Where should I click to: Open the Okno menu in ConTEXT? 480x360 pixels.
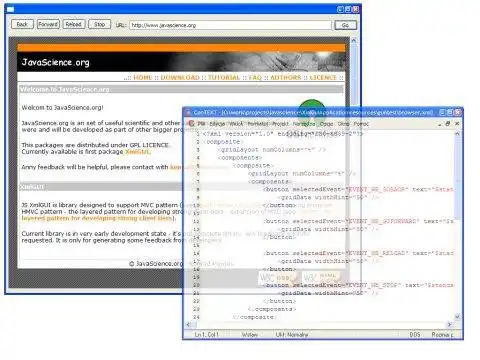[343, 124]
